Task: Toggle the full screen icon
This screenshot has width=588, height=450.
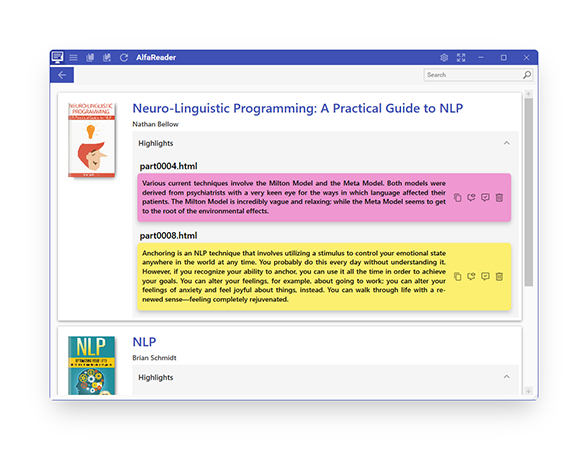Action: click(461, 57)
